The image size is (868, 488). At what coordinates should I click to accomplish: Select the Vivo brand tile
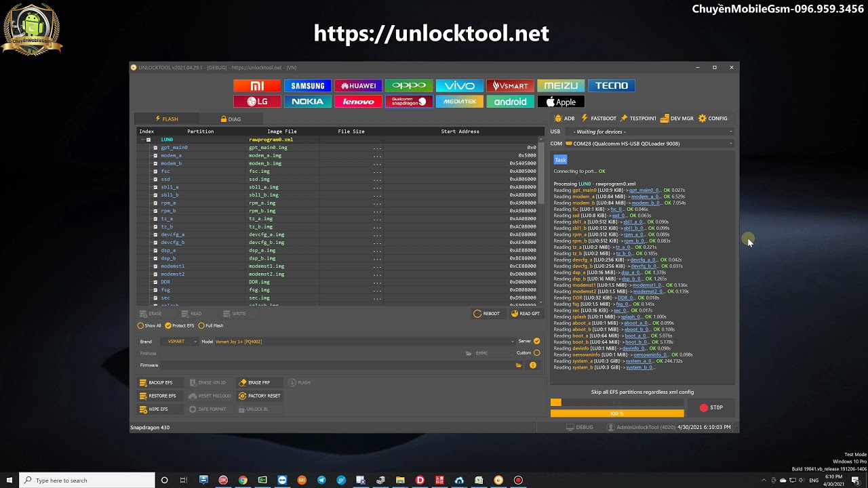click(460, 85)
